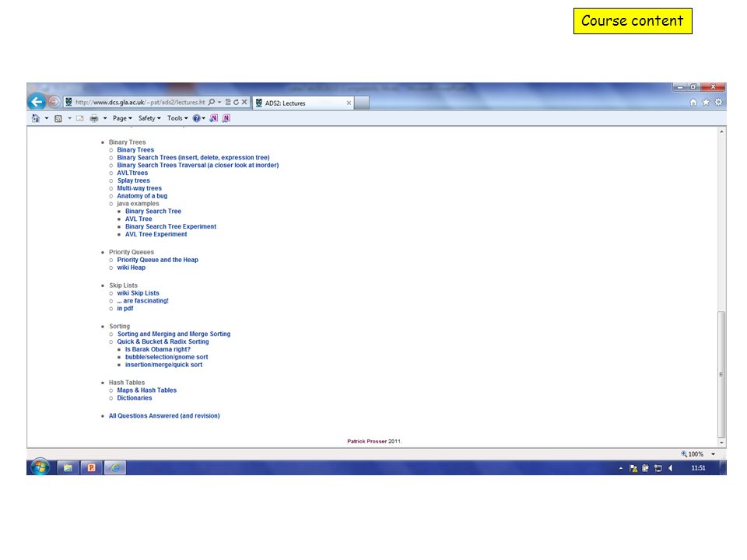Open Favorites with the star icon

706,102
